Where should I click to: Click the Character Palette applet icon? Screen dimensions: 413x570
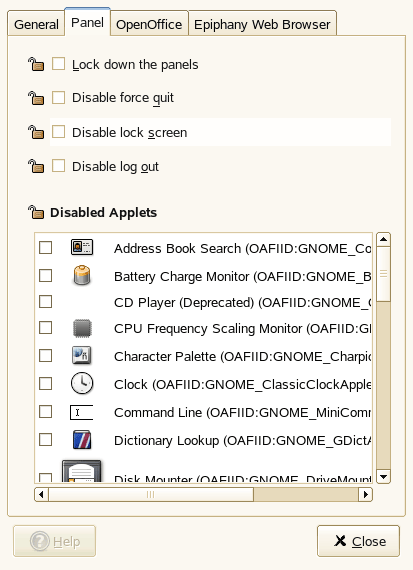click(82, 356)
